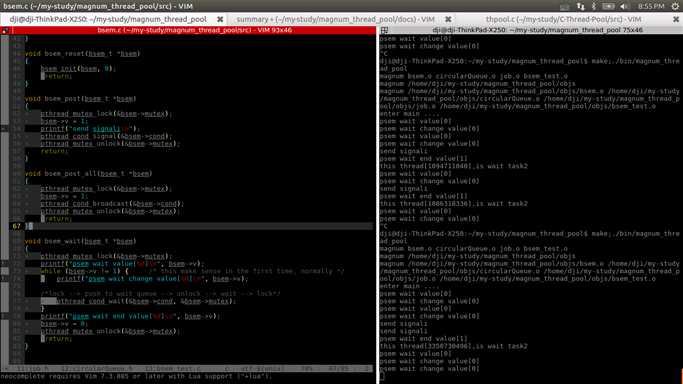Click the bsem->v = 0 line
This screenshot has height=384, width=683.
coord(64,324)
